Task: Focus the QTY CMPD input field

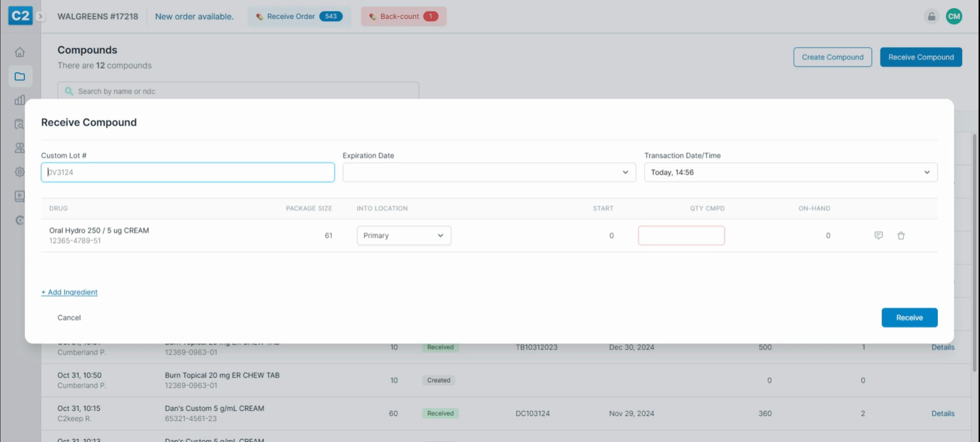Action: [x=681, y=236]
